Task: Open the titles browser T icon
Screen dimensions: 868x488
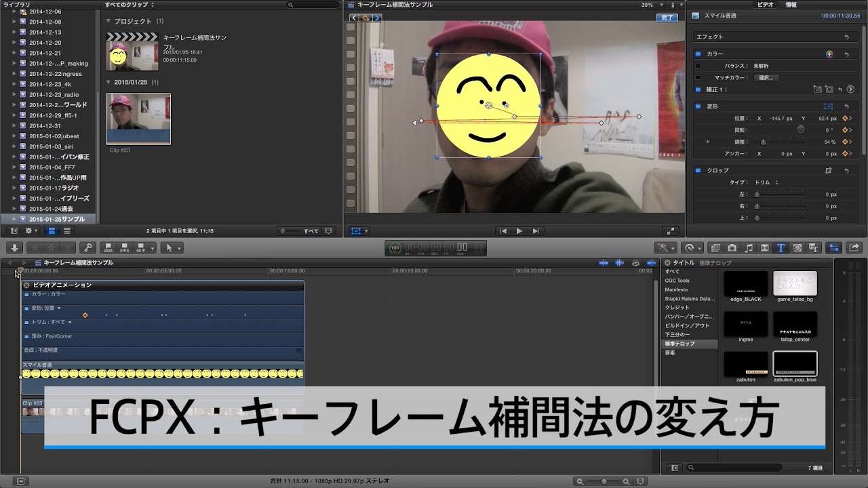Action: point(781,247)
